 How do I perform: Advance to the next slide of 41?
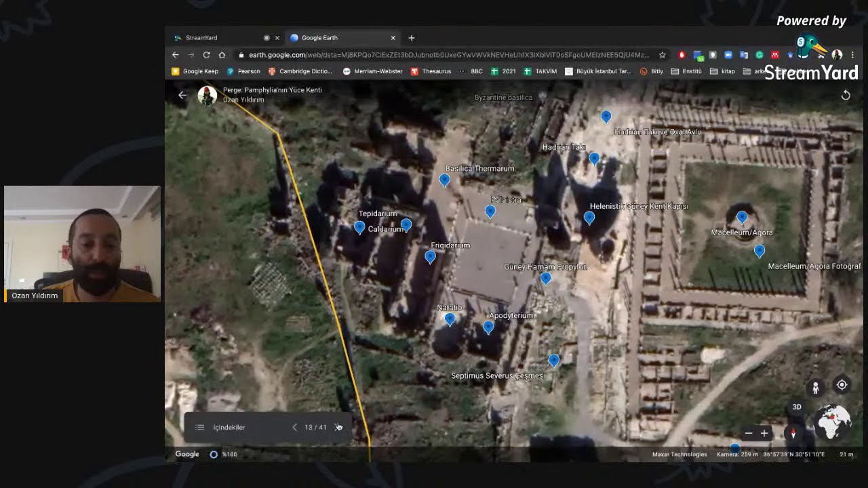tap(338, 427)
